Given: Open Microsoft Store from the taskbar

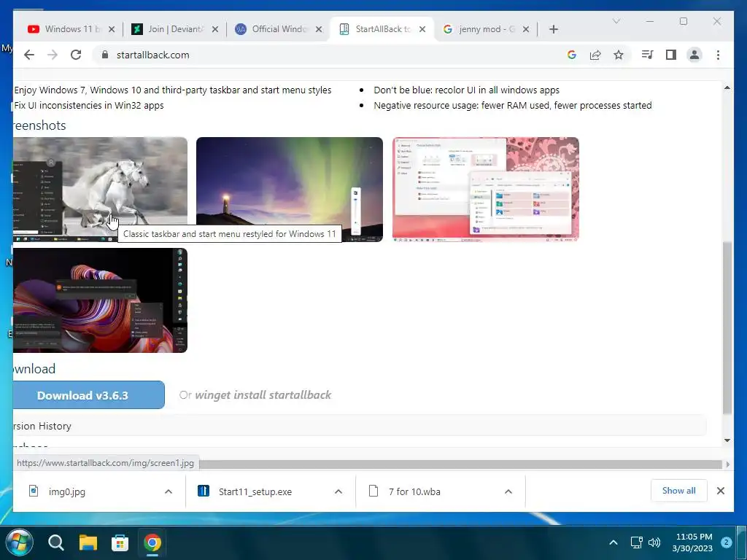Looking at the screenshot, I should [x=120, y=542].
